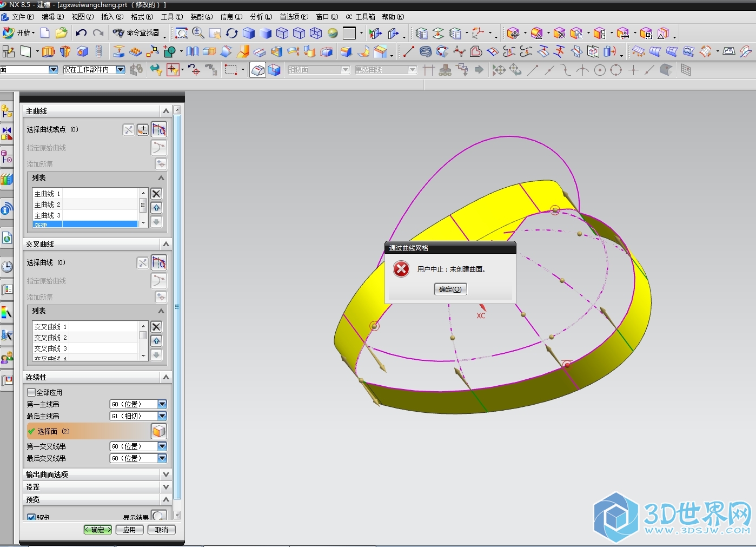Click the point constructor icon in 主曲线
The height and width of the screenshot is (547, 756).
click(x=142, y=129)
